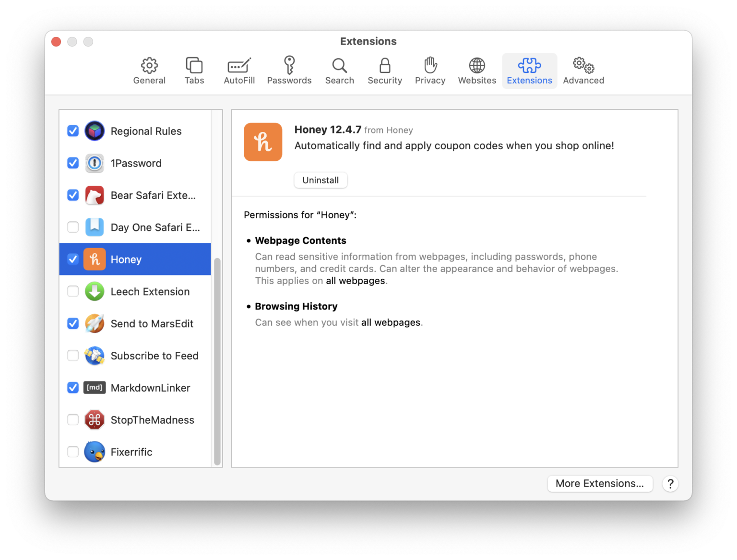
Task: Open the General preferences tab
Action: pyautogui.click(x=149, y=71)
